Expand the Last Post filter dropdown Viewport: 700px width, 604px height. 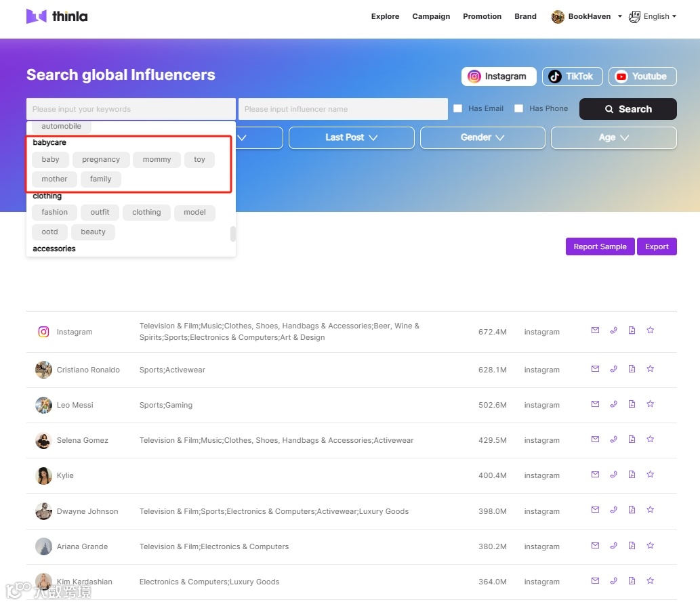coord(351,138)
